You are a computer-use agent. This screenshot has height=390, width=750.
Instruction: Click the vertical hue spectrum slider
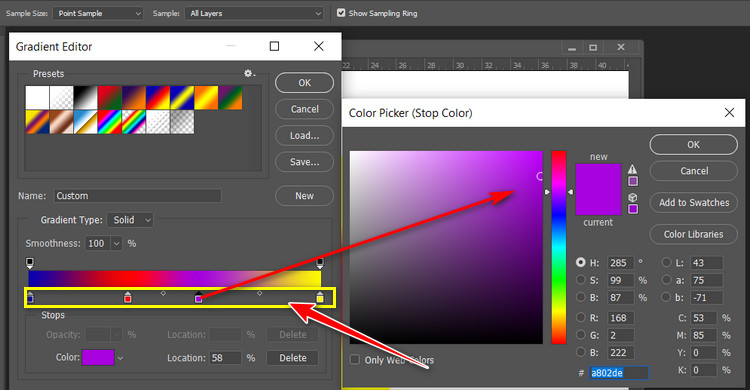(559, 247)
